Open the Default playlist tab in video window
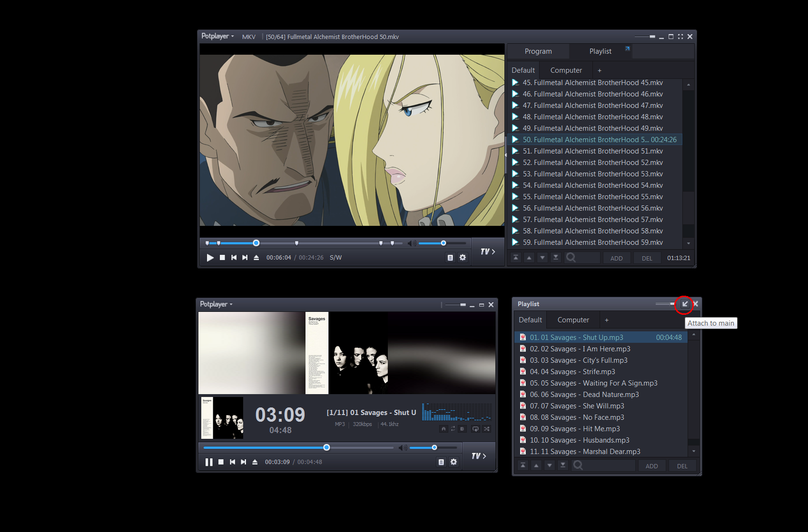Screen dimensions: 808x532 523,70
